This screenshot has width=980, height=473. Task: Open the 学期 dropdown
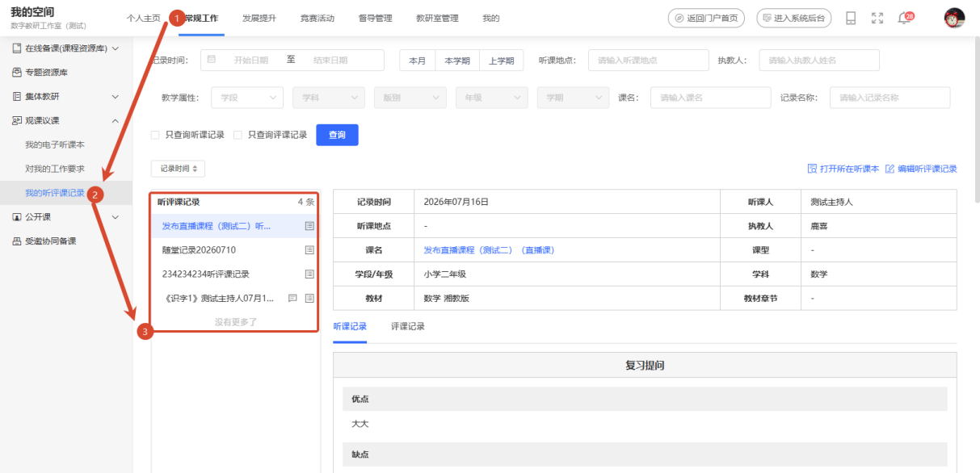click(x=574, y=98)
